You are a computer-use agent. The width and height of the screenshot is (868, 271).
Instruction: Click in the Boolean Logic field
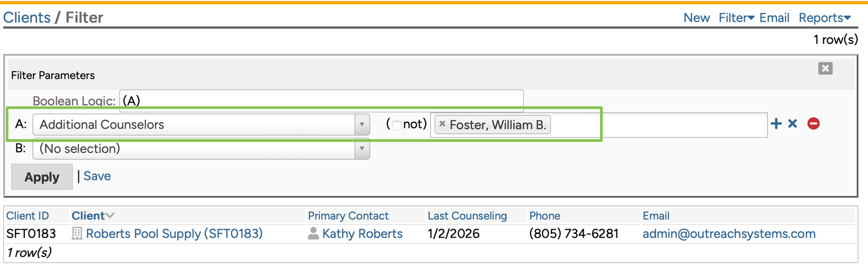click(x=321, y=101)
